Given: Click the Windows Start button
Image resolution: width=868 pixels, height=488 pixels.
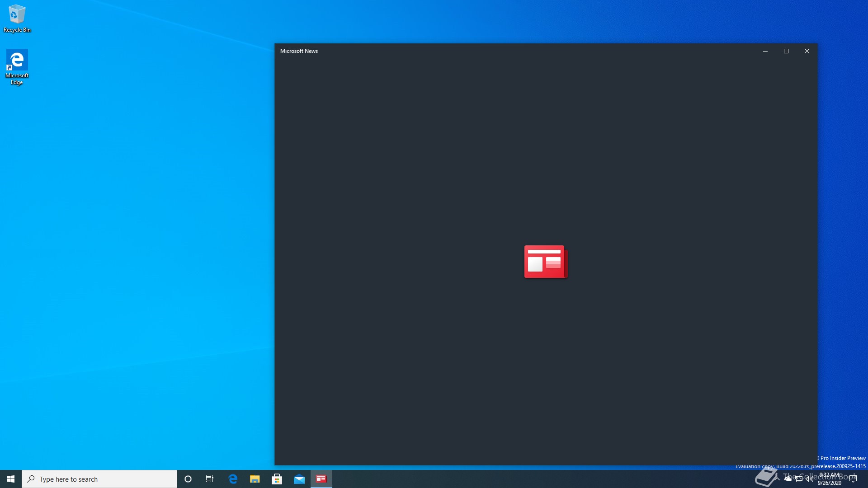Looking at the screenshot, I should pyautogui.click(x=11, y=479).
